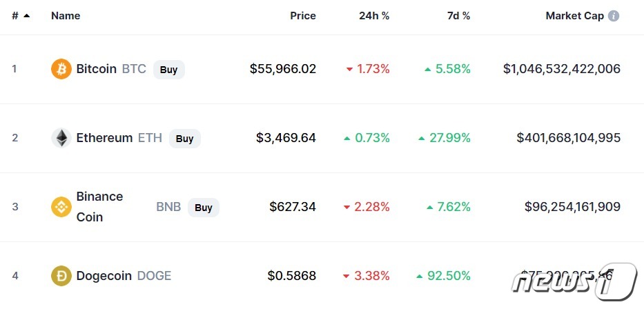Click Buy next to BNB

pos(204,207)
